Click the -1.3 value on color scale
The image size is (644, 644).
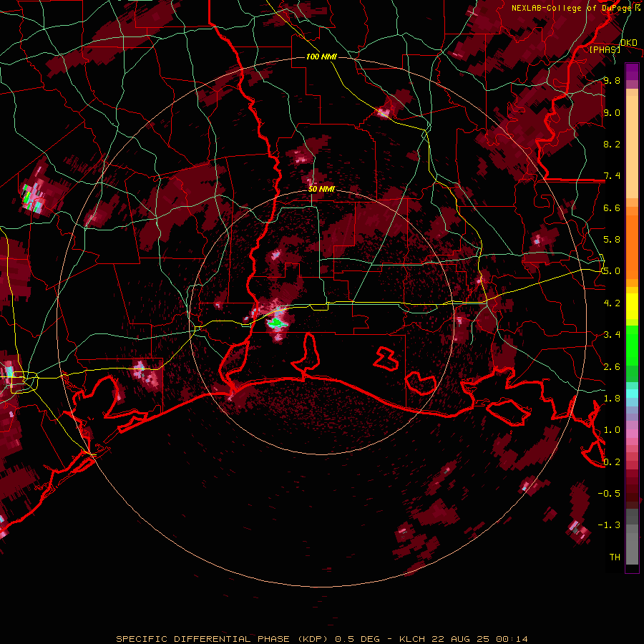[x=609, y=525]
